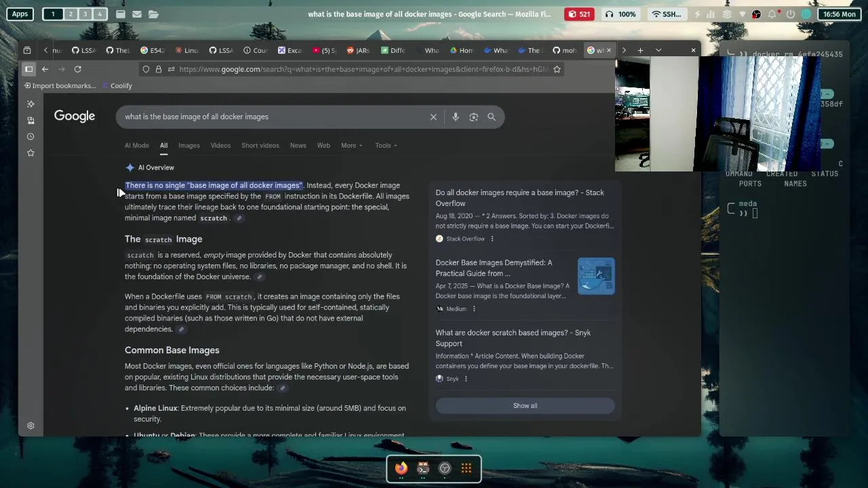Start voice search with the microphone icon
The image size is (868, 488).
pyautogui.click(x=456, y=117)
